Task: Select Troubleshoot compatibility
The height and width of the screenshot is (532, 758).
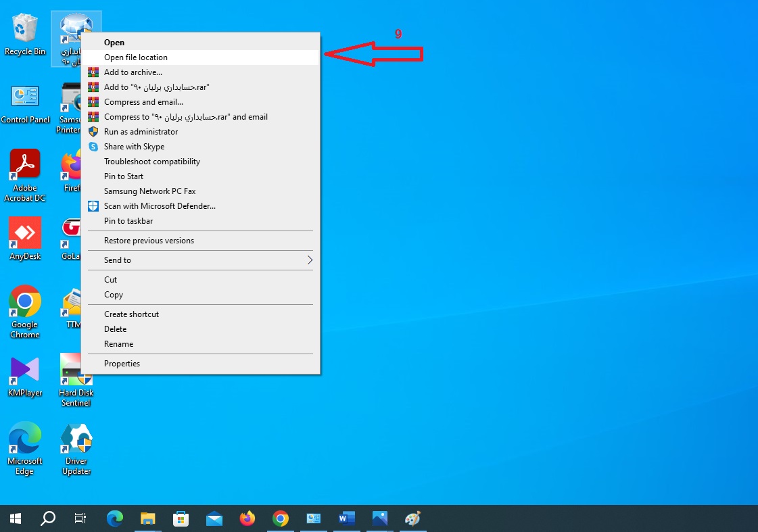Action: pos(201,162)
